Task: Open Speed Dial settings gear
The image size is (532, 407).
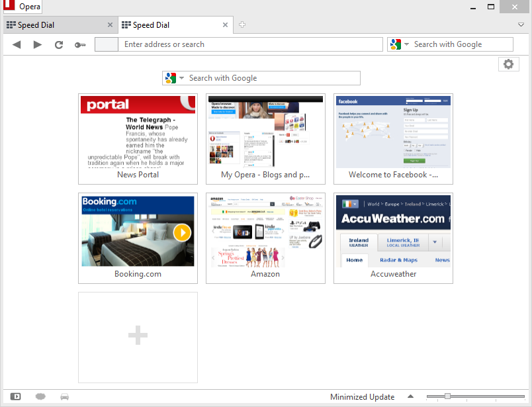Action: point(508,64)
